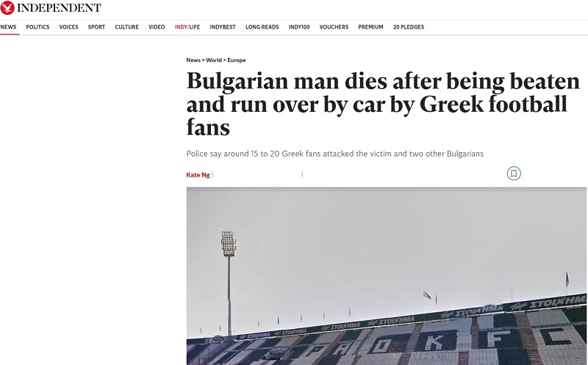Go to Long Reads
The height and width of the screenshot is (365, 588).
(262, 27)
